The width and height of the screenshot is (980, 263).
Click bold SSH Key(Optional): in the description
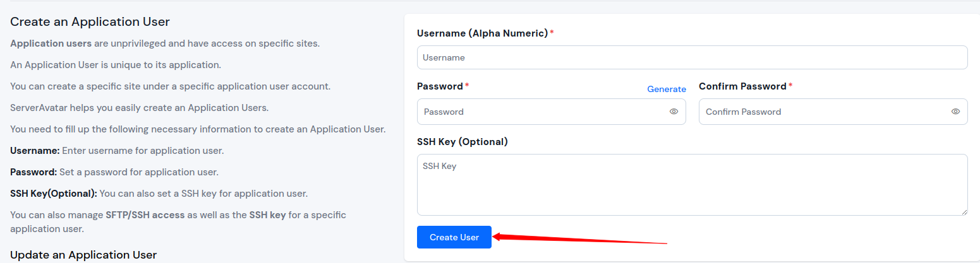54,194
